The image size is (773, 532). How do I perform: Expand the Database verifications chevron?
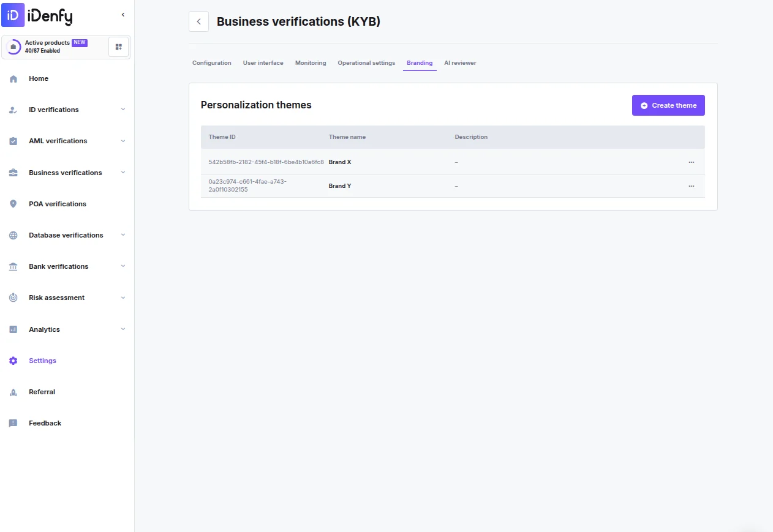(x=123, y=234)
